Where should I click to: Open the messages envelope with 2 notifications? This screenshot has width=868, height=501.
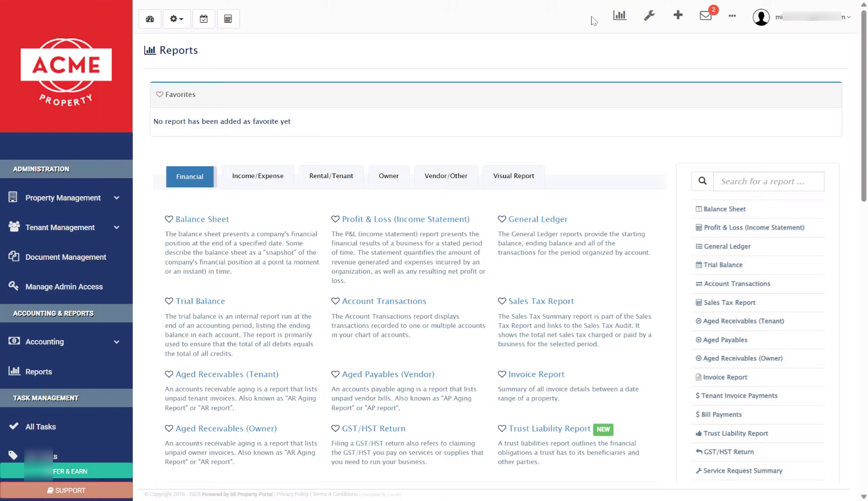(705, 15)
